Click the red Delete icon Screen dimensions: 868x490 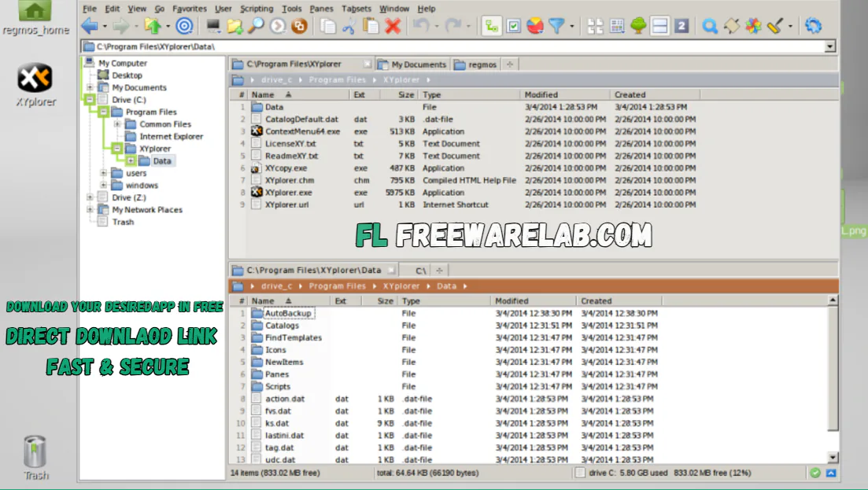(391, 25)
